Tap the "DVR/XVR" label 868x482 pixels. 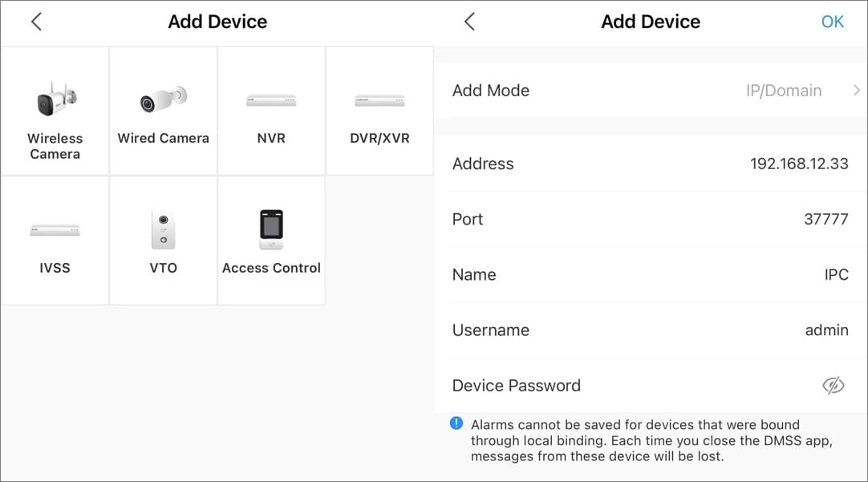coord(379,139)
